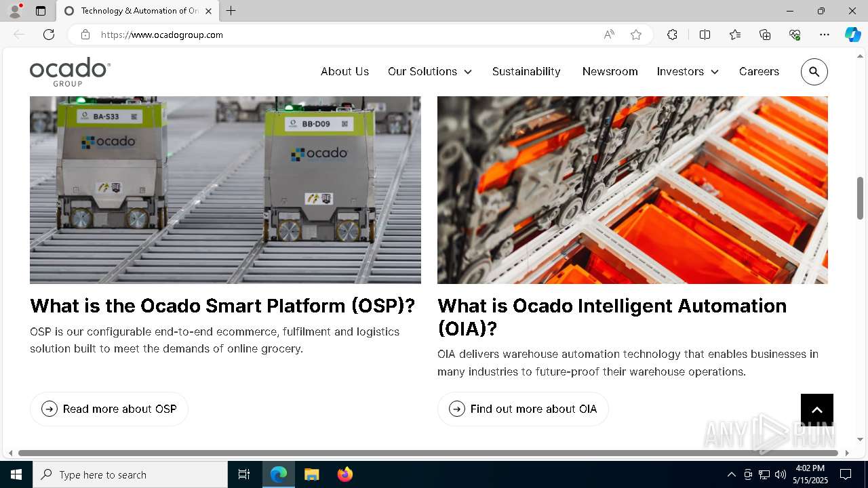This screenshot has height=488, width=868.
Task: Expand Our Solutions dropdown chevron
Action: (468, 72)
